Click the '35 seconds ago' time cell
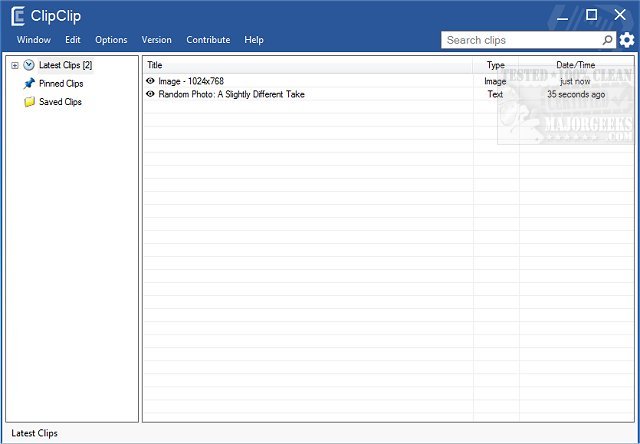Image resolution: width=640 pixels, height=444 pixels. pos(576,94)
